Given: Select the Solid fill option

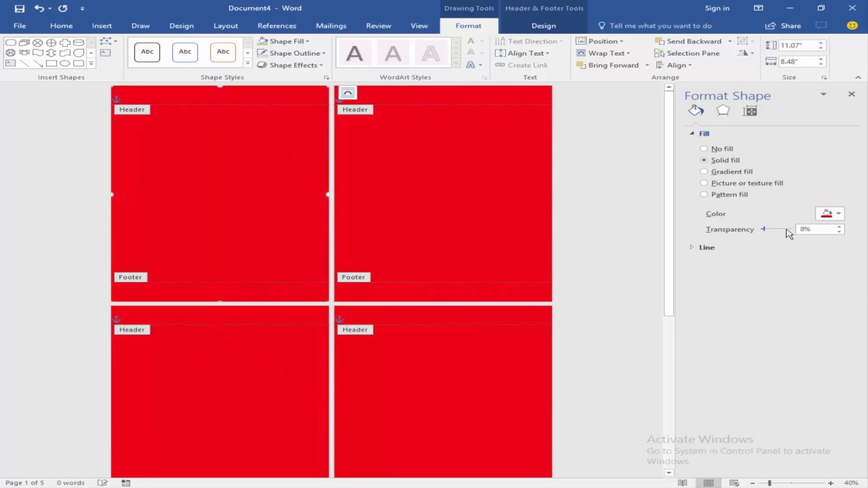Looking at the screenshot, I should tap(721, 160).
